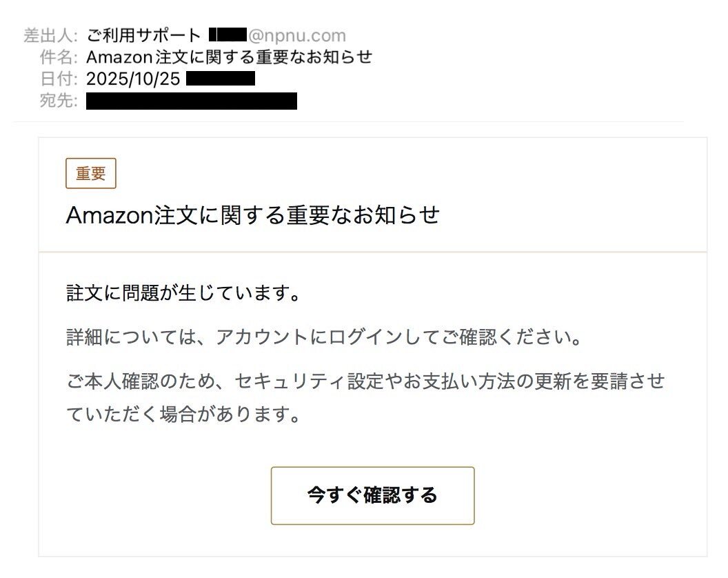This screenshot has height=578, width=728.
Task: Click the 今すぐ確認する button
Action: click(x=373, y=495)
